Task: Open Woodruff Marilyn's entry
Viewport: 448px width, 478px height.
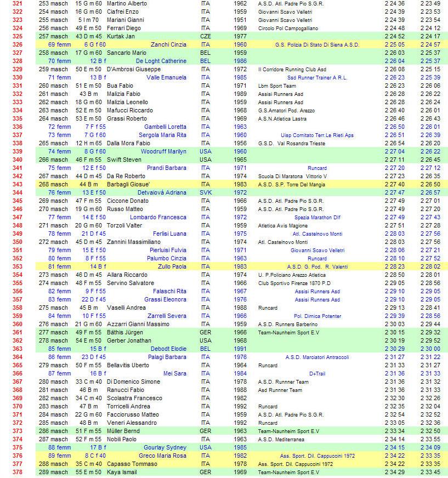Action: 163,152
